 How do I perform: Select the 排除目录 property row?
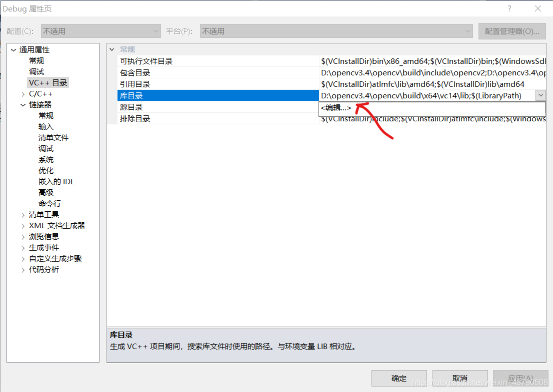pos(218,119)
